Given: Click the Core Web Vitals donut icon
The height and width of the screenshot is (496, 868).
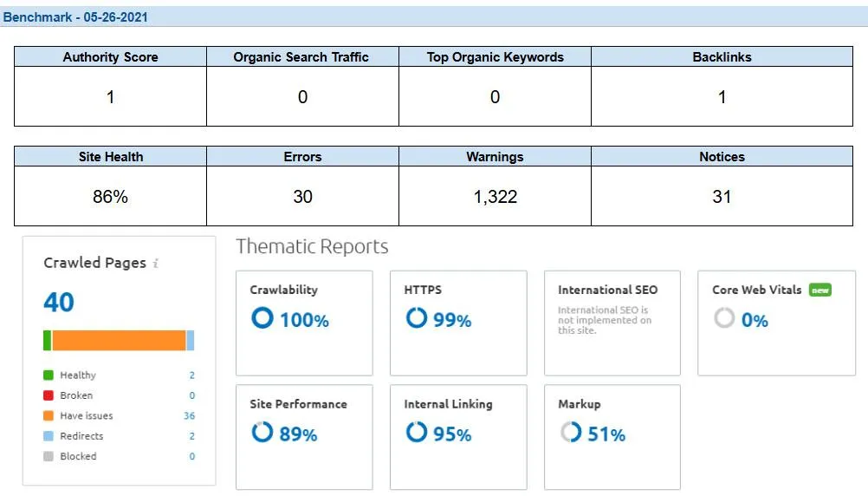Looking at the screenshot, I should tap(724, 318).
